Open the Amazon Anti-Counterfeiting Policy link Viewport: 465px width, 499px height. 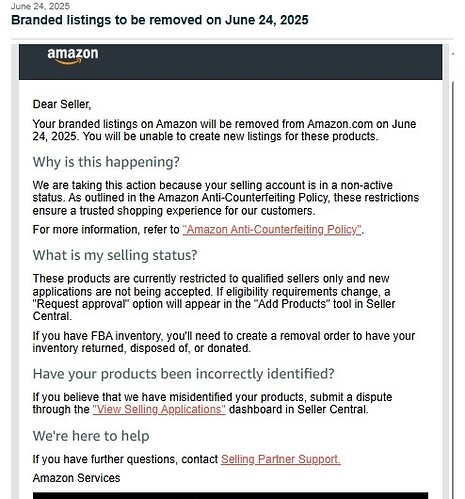tap(272, 230)
